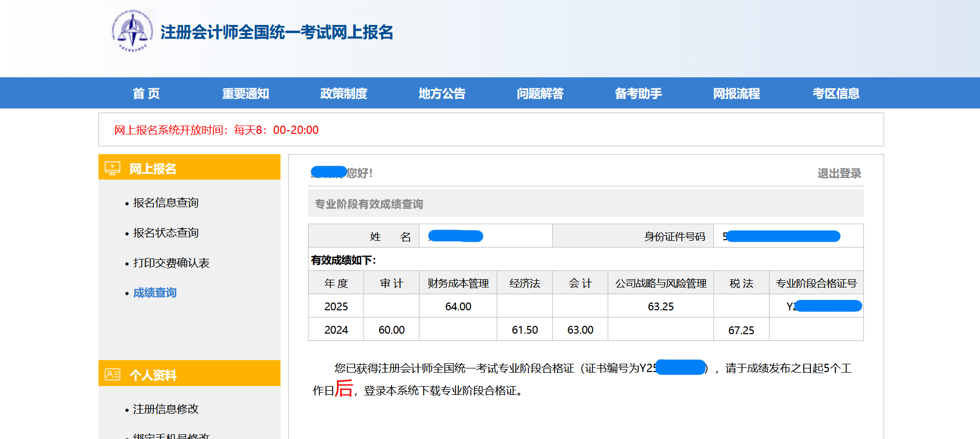Click the ID card icon beside 个人资料
Viewport: 980px width, 439px height.
pos(113,374)
